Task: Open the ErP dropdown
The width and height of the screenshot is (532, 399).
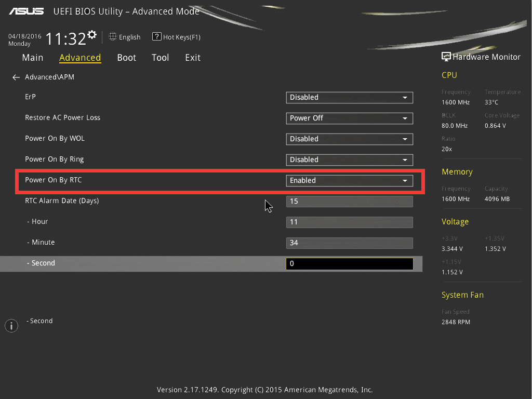Action: 350,98
